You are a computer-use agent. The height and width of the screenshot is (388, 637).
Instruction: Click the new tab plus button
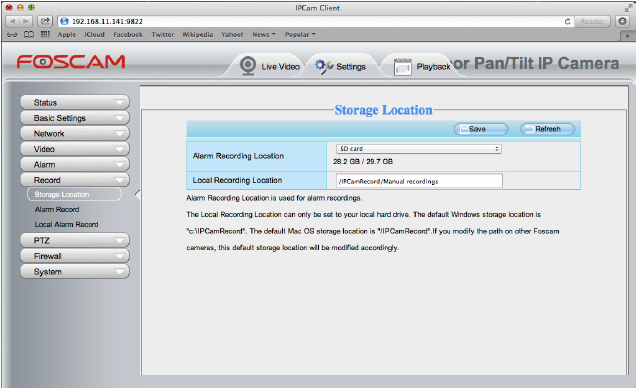627,36
